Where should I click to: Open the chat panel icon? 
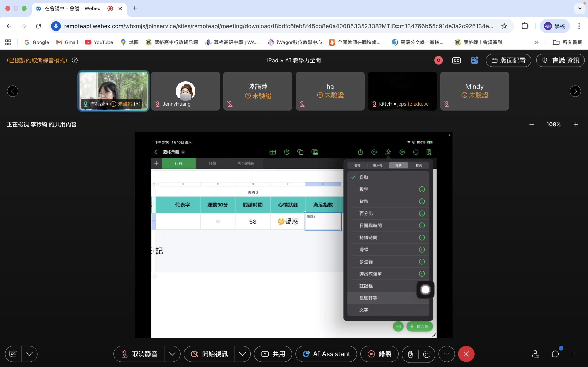[x=555, y=354]
